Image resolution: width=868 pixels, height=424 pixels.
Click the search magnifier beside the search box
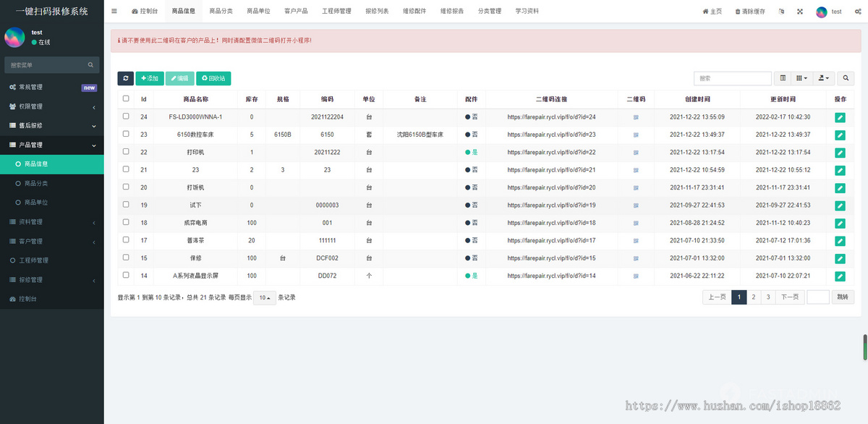click(x=845, y=77)
